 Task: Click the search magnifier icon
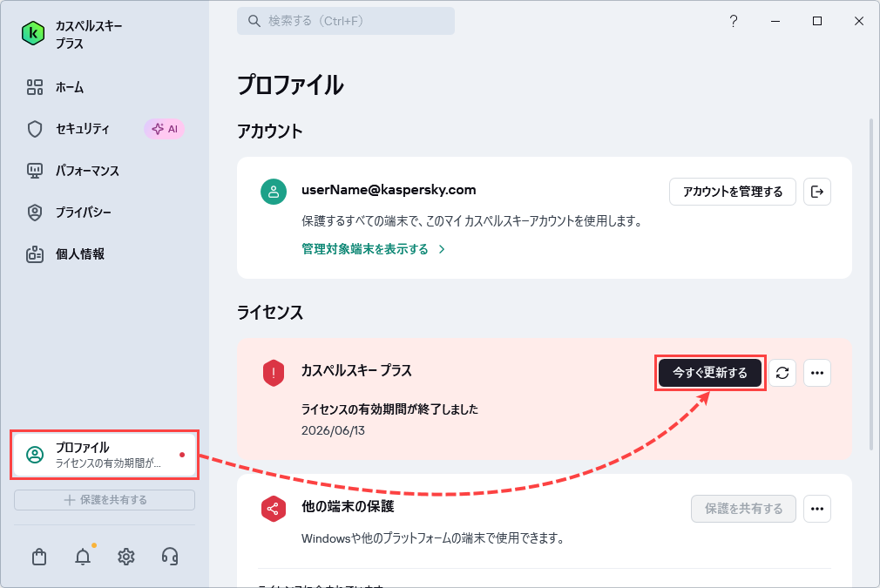coord(254,21)
